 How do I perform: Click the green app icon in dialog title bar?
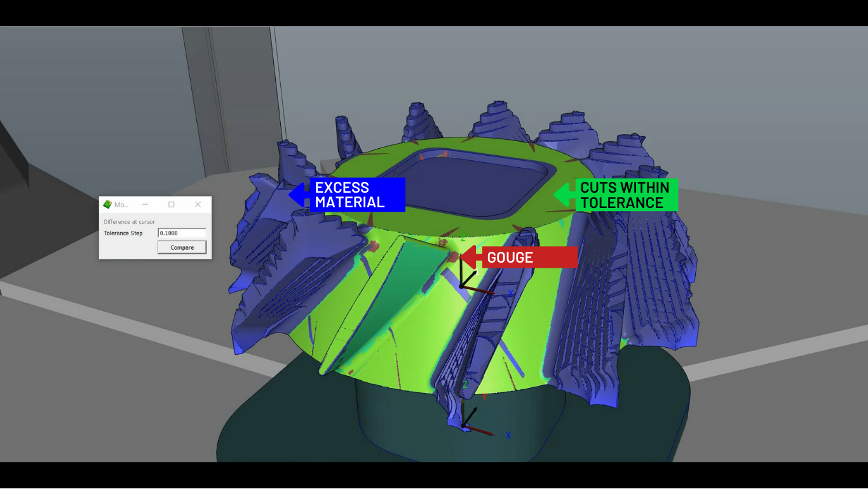click(107, 205)
